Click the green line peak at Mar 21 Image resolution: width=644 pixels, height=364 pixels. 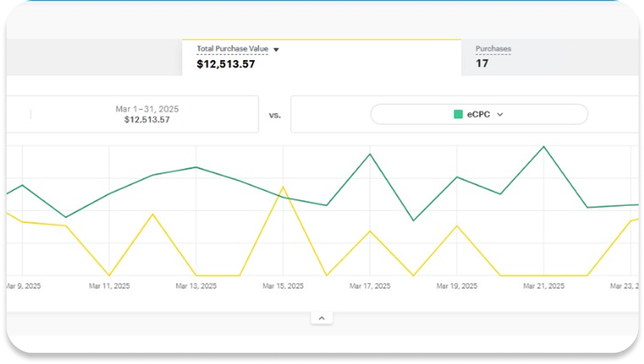[x=543, y=147]
